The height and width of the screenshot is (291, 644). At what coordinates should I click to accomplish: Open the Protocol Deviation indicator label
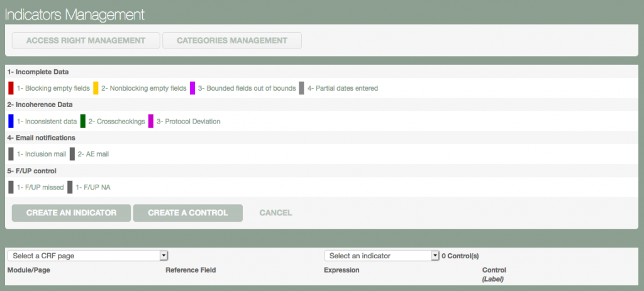pyautogui.click(x=188, y=121)
